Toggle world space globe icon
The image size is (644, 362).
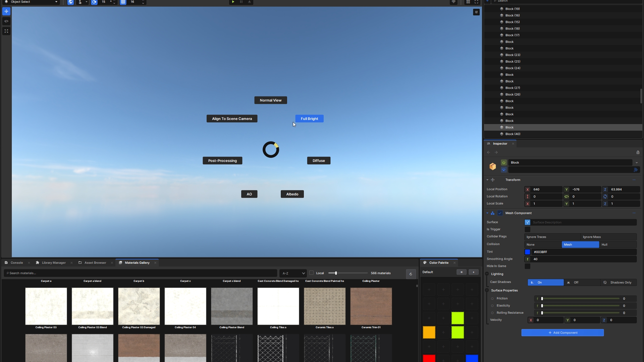pos(70,2)
